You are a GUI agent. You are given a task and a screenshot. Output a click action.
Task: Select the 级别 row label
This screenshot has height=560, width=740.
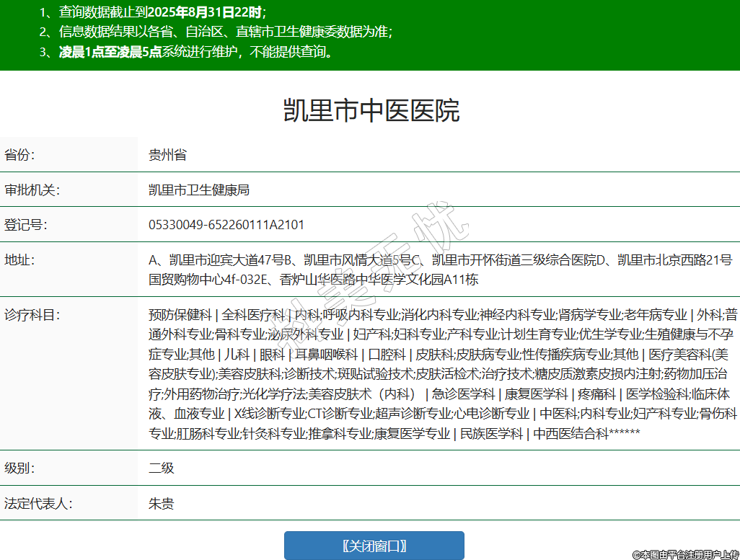[x=19, y=468]
